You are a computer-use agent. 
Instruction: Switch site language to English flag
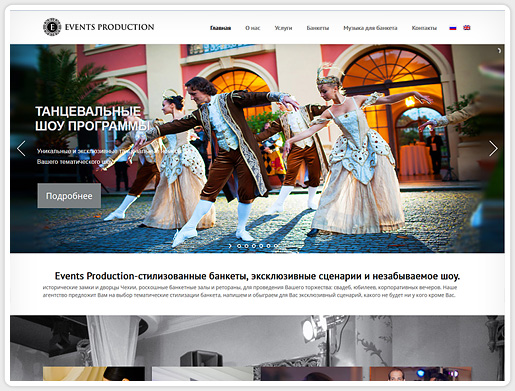coord(467,28)
